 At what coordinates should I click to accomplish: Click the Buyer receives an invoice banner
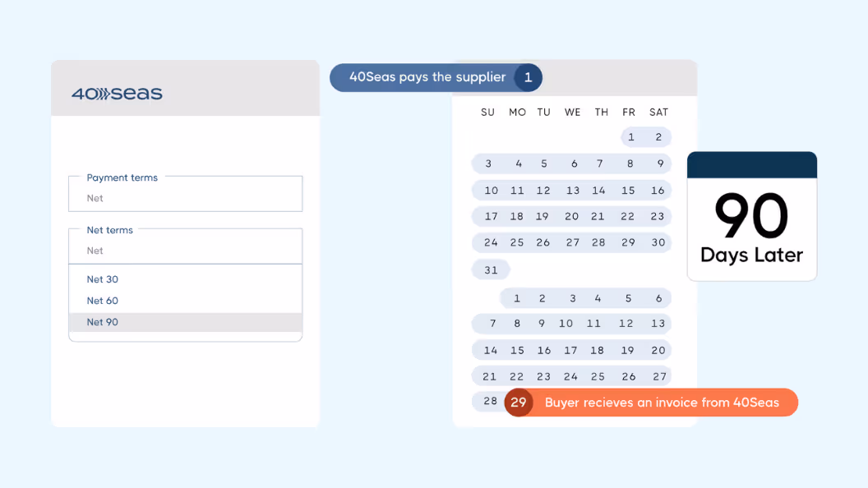662,403
